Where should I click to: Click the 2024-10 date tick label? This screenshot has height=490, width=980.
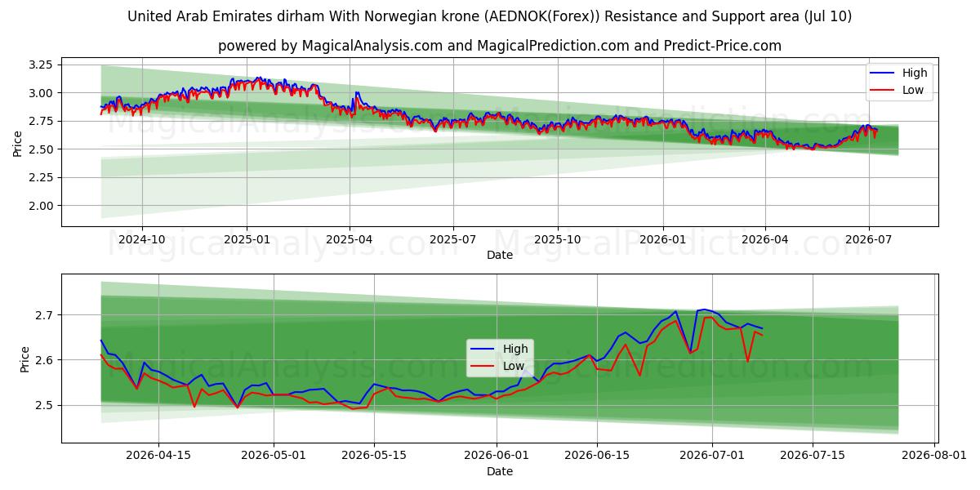(142, 239)
